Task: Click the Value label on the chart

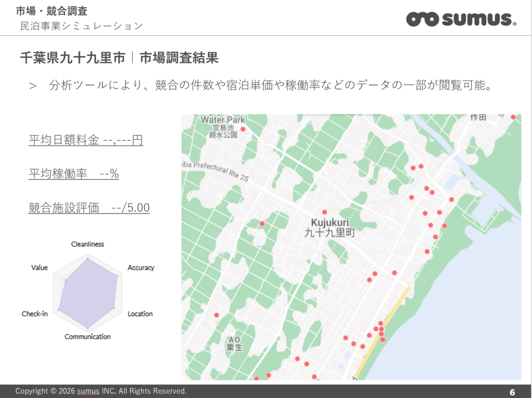Action: point(39,268)
